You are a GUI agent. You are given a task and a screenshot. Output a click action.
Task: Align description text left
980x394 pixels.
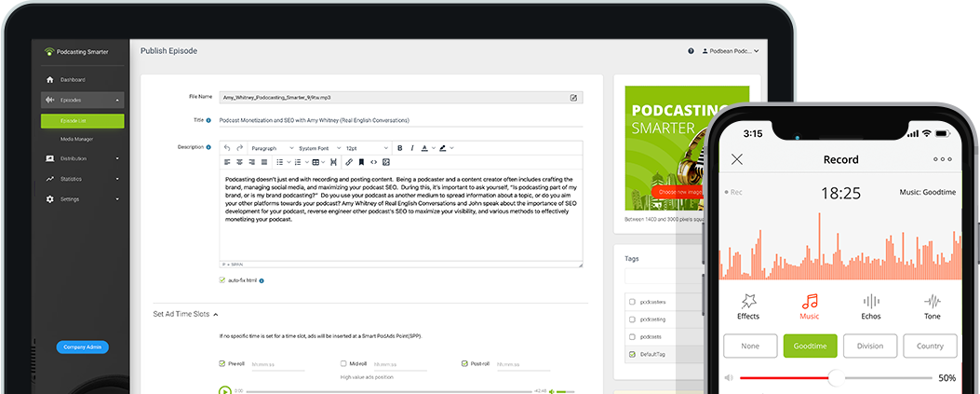pyautogui.click(x=227, y=162)
